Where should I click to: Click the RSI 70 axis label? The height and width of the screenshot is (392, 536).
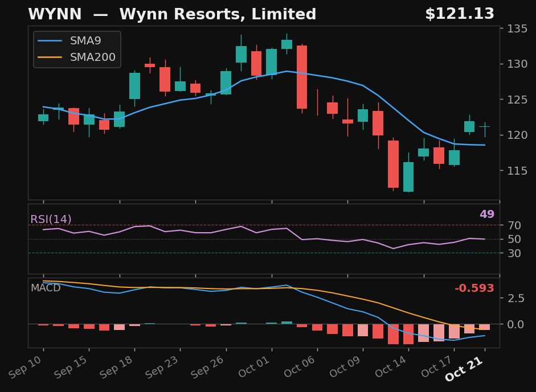click(514, 225)
